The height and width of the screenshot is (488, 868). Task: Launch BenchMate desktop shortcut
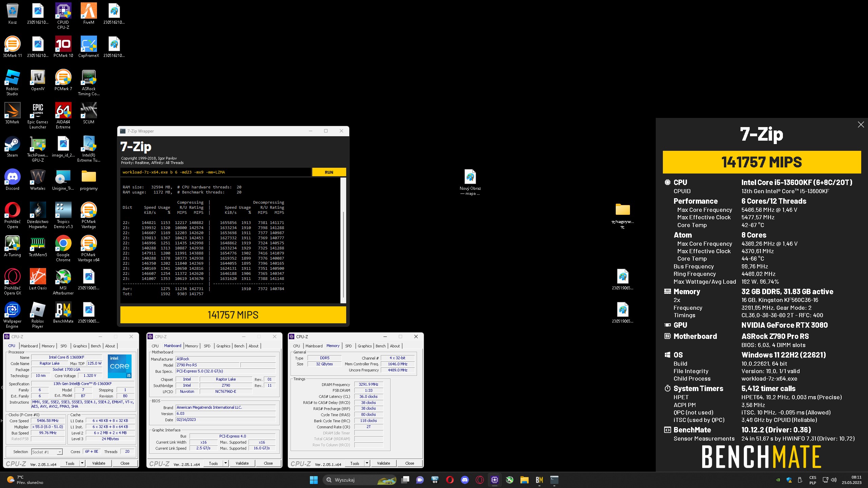63,312
